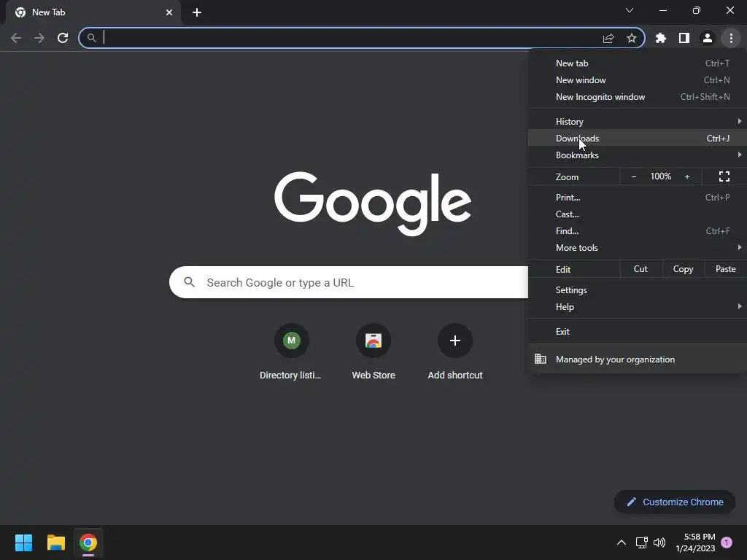Select Cast... in the menu
Screen dimensions: 747x560
click(x=638, y=214)
